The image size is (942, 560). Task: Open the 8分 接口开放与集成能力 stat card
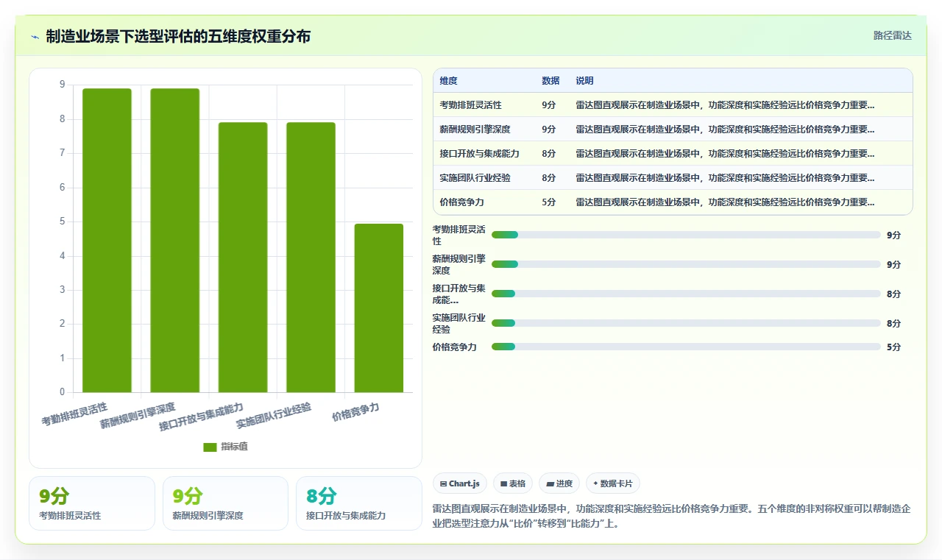click(359, 503)
